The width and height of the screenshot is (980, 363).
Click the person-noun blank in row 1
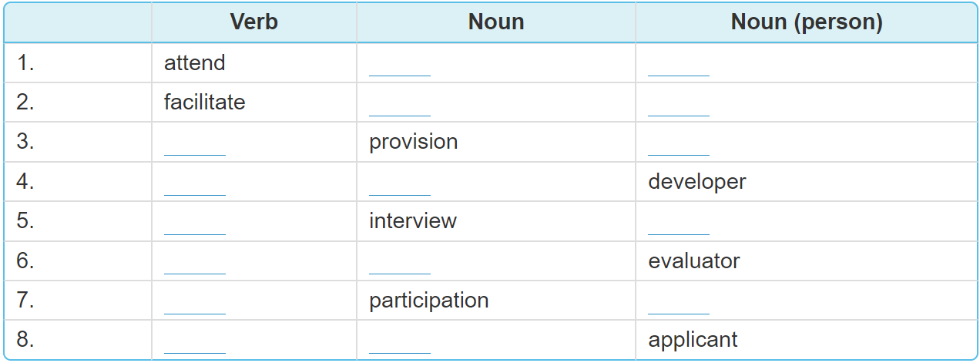678,68
